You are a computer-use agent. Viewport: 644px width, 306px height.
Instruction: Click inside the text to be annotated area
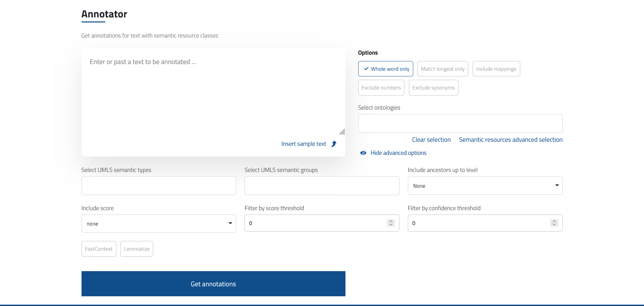(213, 94)
